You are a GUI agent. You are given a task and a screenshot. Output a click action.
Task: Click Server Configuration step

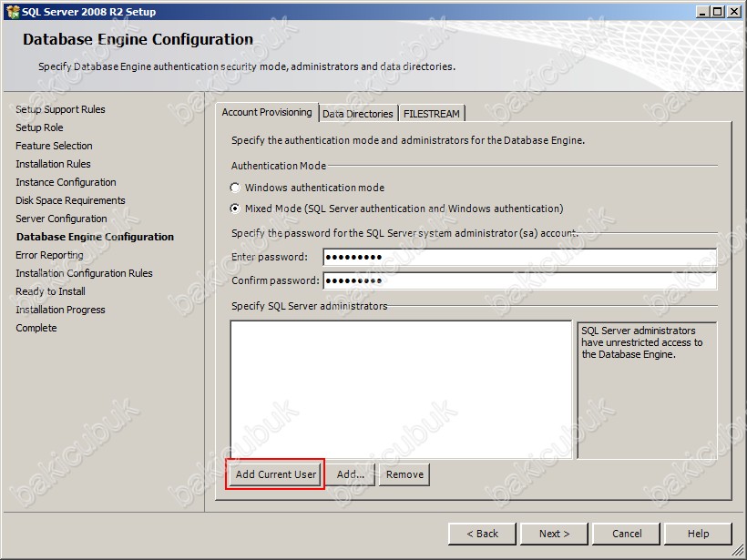[x=61, y=219]
